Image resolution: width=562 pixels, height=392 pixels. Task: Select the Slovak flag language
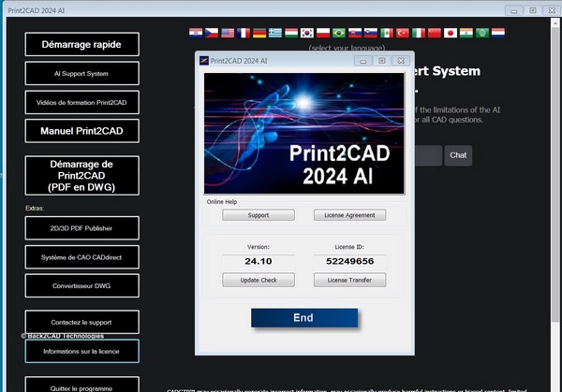[x=355, y=33]
